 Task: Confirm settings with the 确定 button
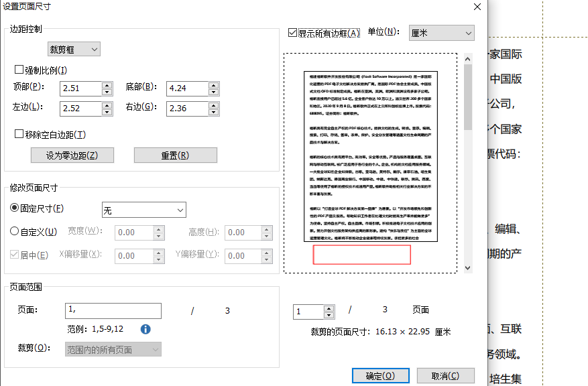point(380,375)
